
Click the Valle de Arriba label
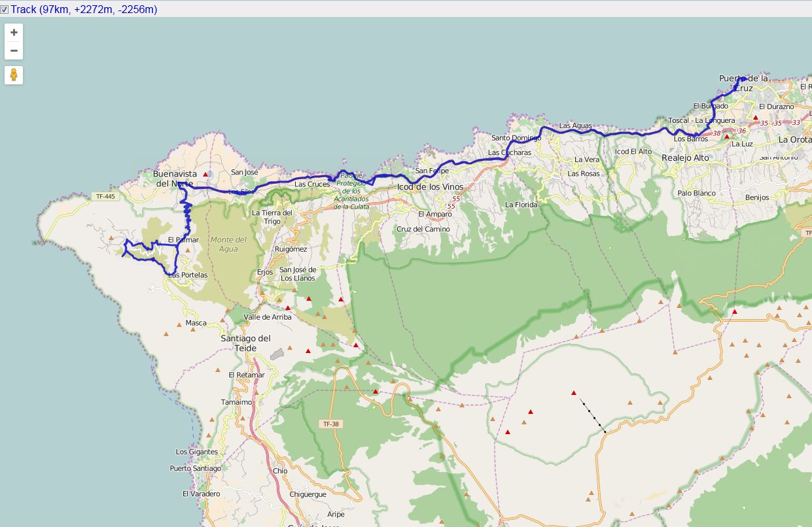click(268, 317)
